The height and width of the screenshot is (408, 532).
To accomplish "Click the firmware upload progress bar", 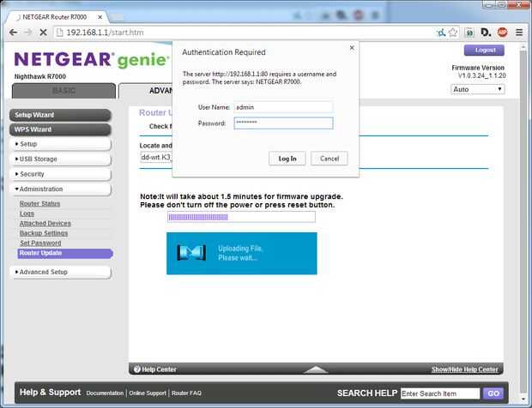I will 241,217.
